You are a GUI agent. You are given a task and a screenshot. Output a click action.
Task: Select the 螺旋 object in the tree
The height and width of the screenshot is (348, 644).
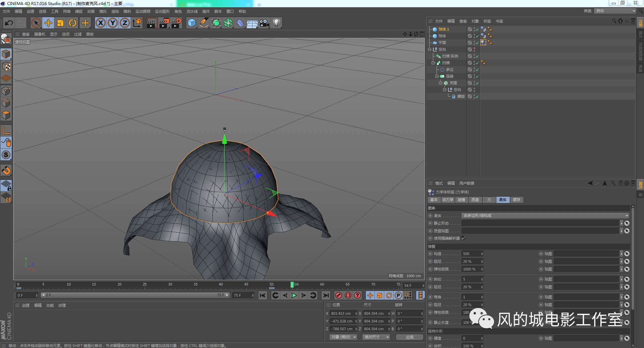(461, 96)
